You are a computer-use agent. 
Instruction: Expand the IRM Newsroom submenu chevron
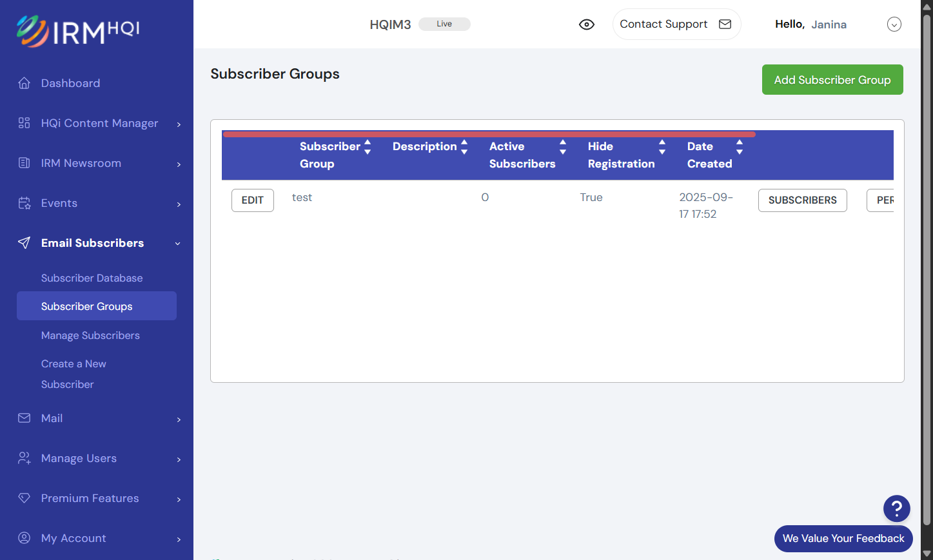tap(179, 164)
